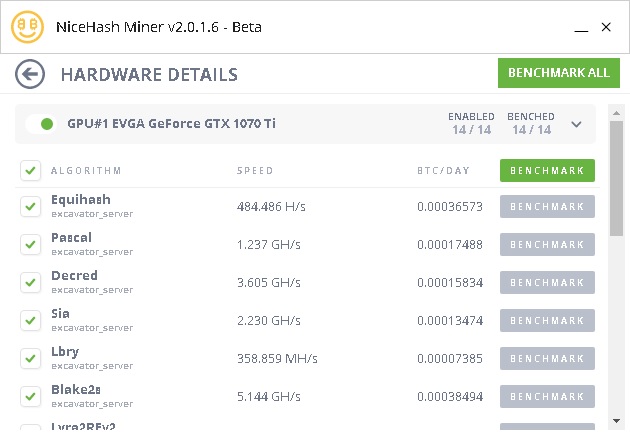This screenshot has width=630, height=440.
Task: Click the 0.00007385 BTC/day value
Action: (x=450, y=358)
